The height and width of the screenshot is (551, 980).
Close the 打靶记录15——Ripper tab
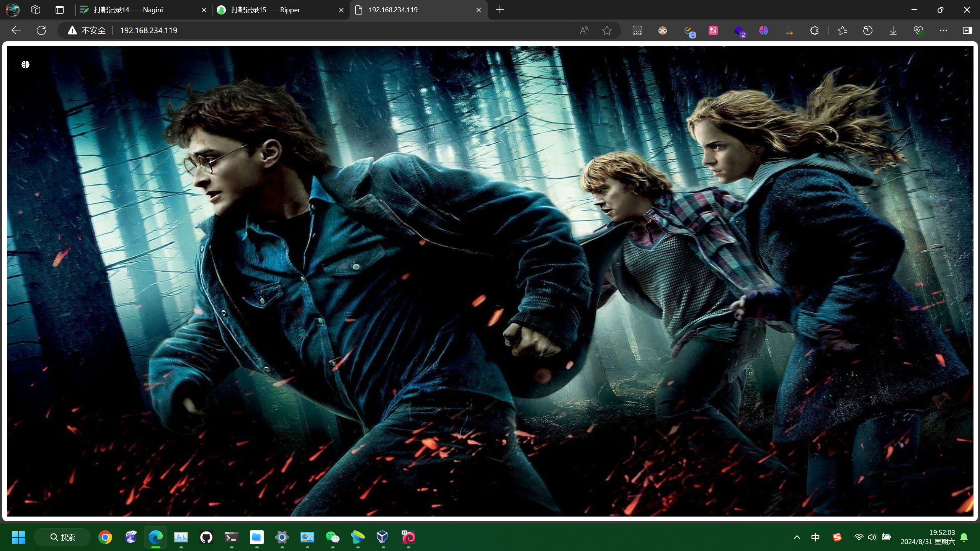[341, 10]
